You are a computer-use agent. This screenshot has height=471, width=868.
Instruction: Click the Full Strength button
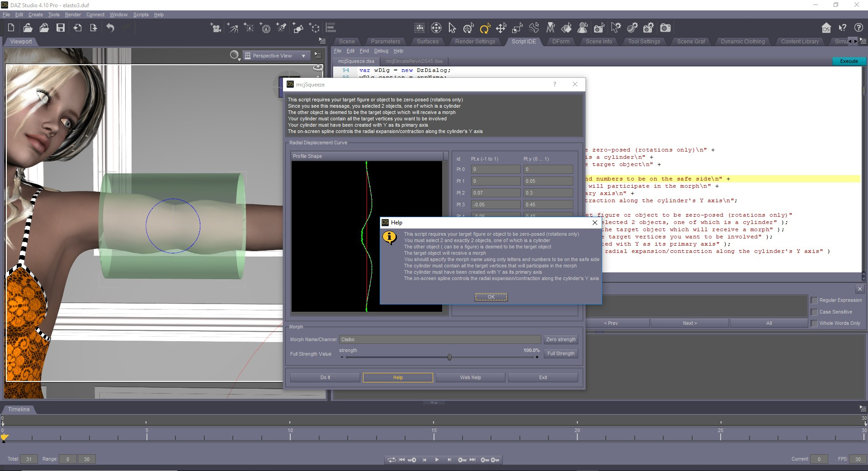pyautogui.click(x=561, y=354)
